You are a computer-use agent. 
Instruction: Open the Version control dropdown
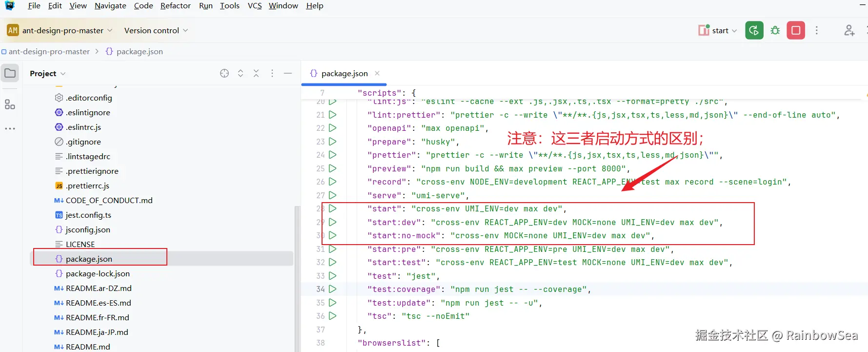[156, 30]
